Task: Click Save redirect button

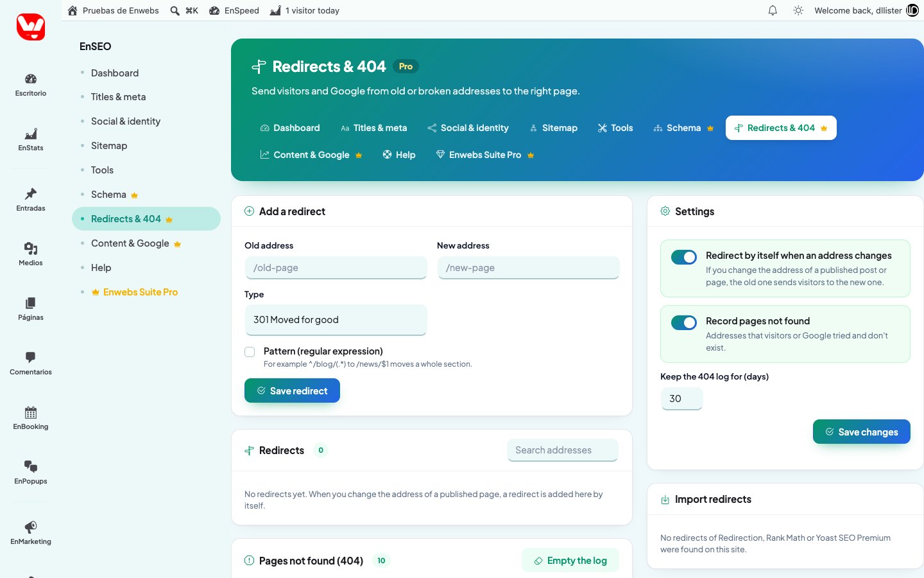Action: (292, 390)
